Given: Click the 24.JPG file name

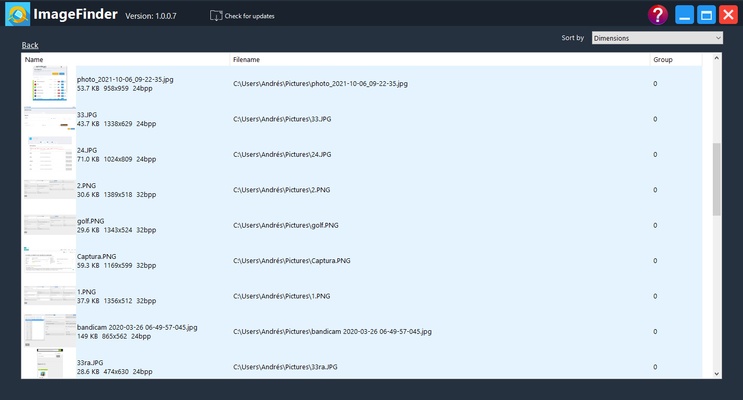Looking at the screenshot, I should click(x=87, y=150).
